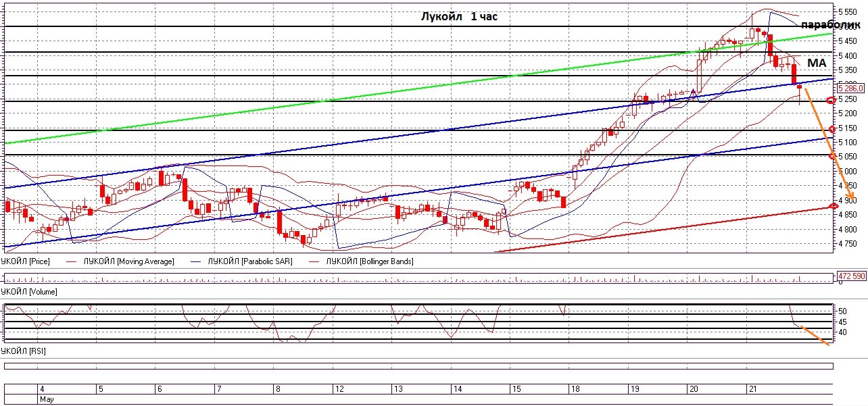Click the horizontal chart scrollbar
Viewport: 868px width, 406px height.
point(419,366)
